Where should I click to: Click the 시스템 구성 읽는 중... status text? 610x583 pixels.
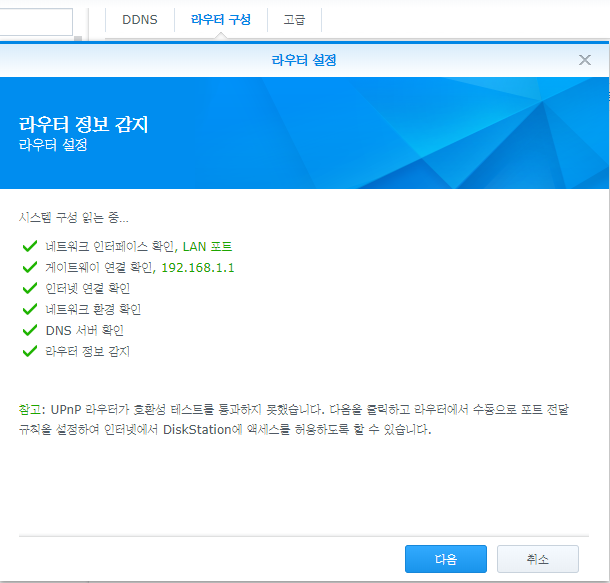click(74, 217)
